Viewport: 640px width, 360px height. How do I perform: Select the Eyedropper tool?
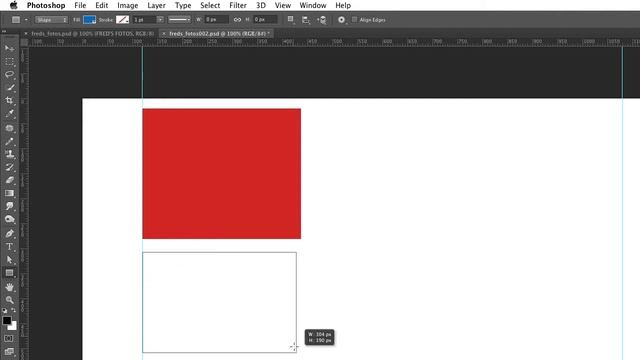[9, 114]
